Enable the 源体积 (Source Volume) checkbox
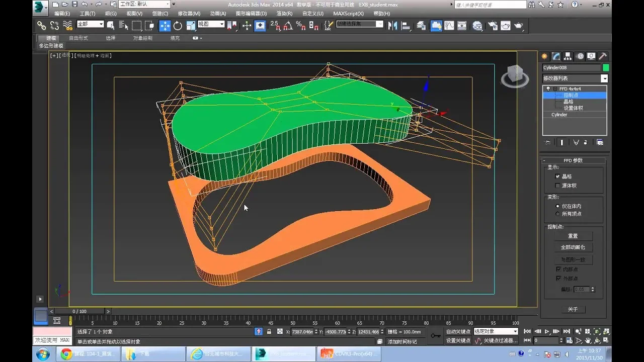The width and height of the screenshot is (644, 362). pyautogui.click(x=557, y=186)
